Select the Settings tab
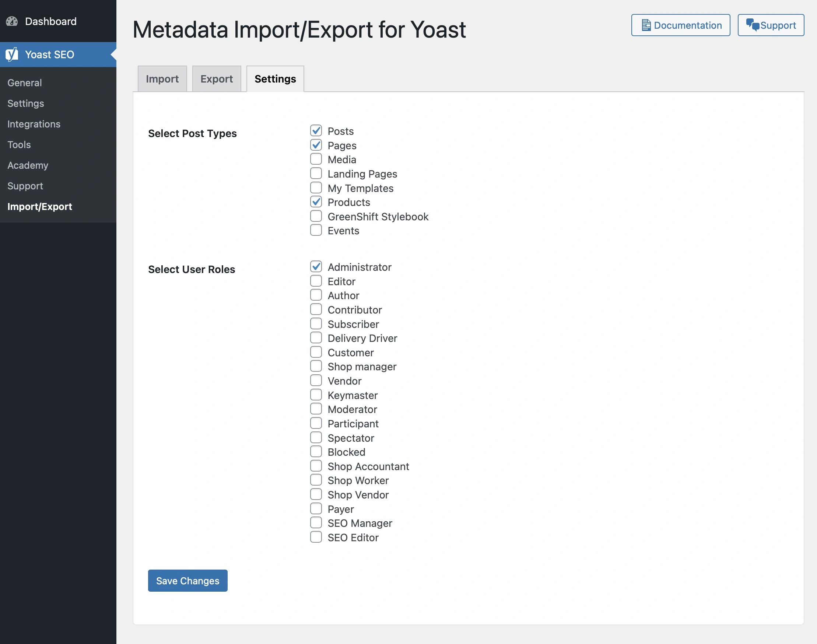The width and height of the screenshot is (817, 644). [275, 78]
